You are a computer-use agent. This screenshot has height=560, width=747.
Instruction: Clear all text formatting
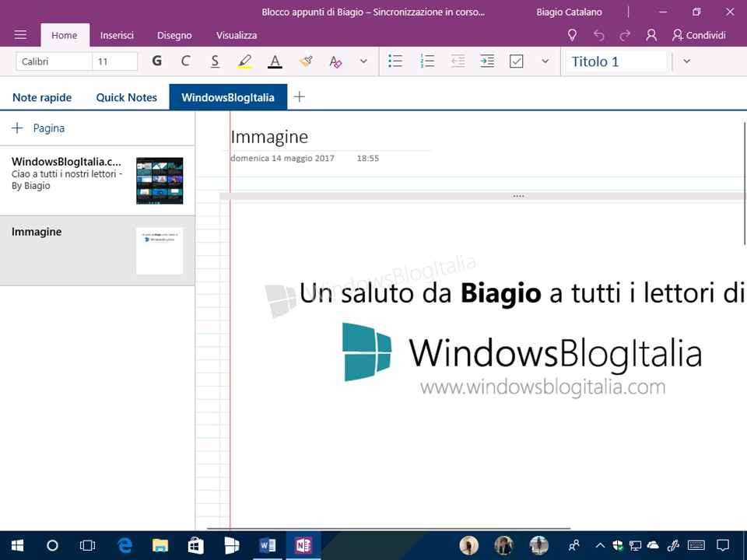pos(335,61)
